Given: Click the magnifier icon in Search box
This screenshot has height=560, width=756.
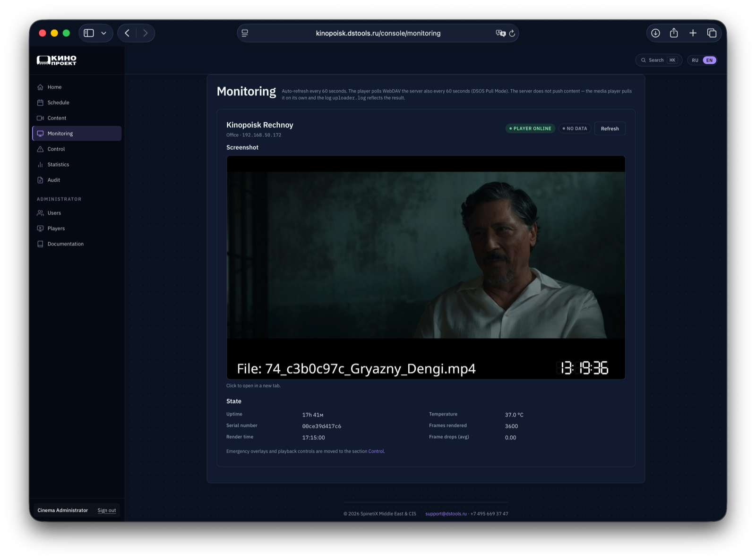Looking at the screenshot, I should pyautogui.click(x=643, y=60).
